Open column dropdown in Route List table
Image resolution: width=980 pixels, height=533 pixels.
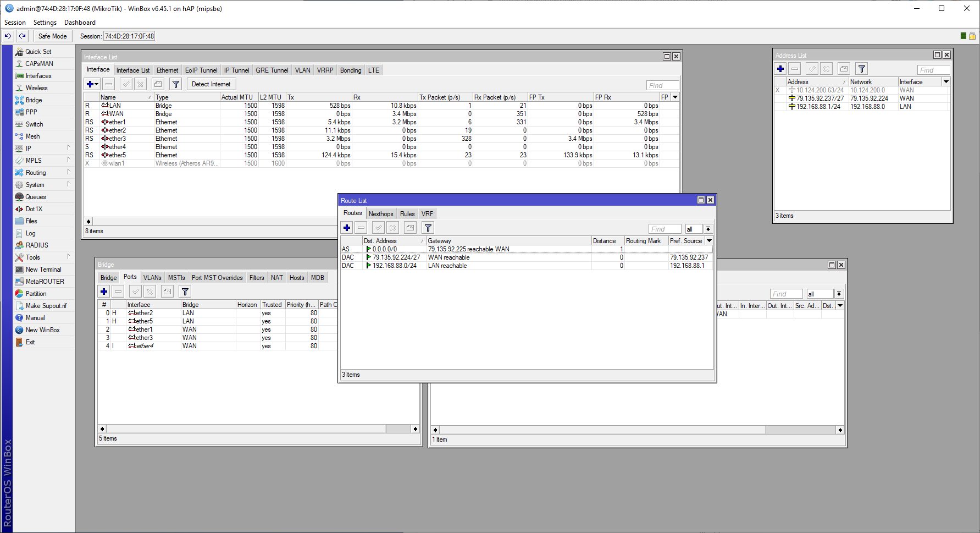click(710, 241)
